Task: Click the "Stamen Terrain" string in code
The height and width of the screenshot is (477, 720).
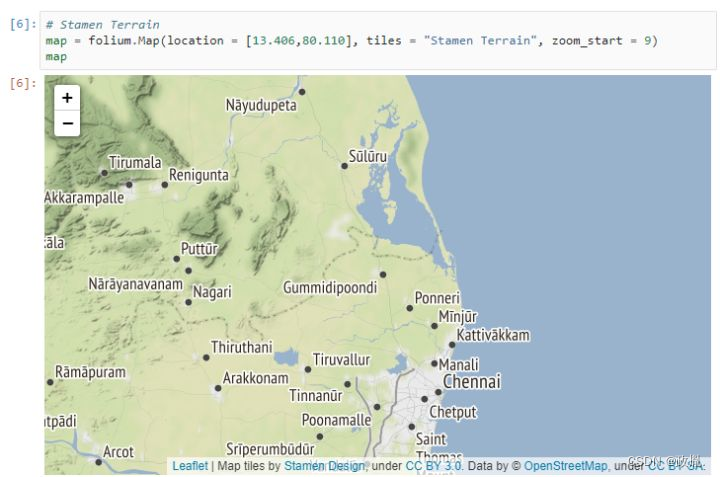Action: pos(479,40)
